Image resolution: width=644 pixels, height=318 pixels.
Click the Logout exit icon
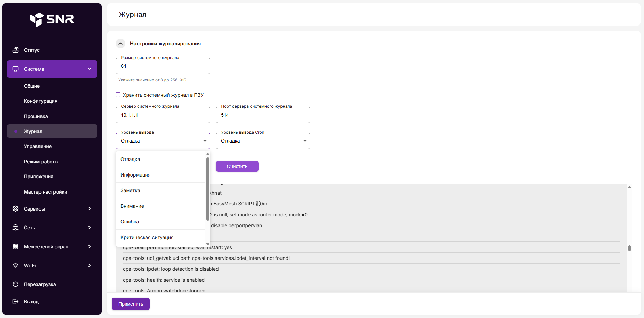pos(16,302)
